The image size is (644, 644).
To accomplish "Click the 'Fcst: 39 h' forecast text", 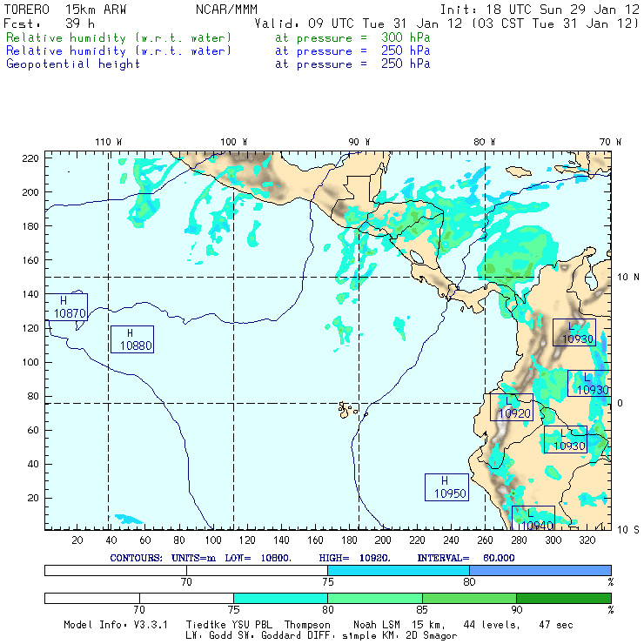I will [49, 23].
